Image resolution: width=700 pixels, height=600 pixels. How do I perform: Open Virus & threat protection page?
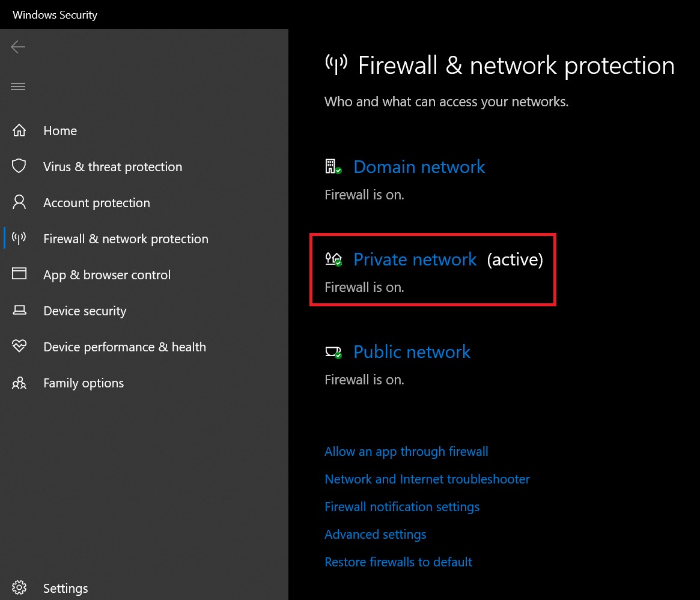coord(112,167)
